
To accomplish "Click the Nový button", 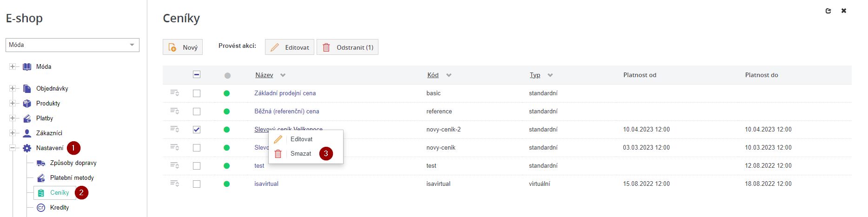I will coord(184,47).
